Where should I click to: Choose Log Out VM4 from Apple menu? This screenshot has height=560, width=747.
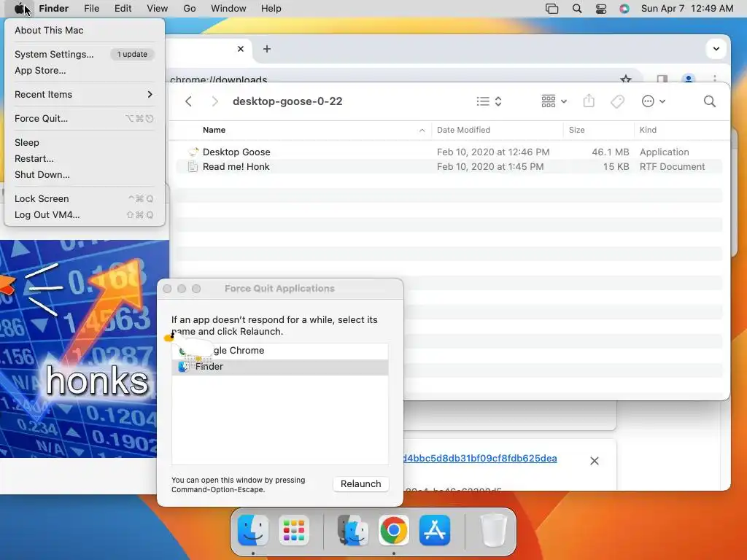(85, 215)
